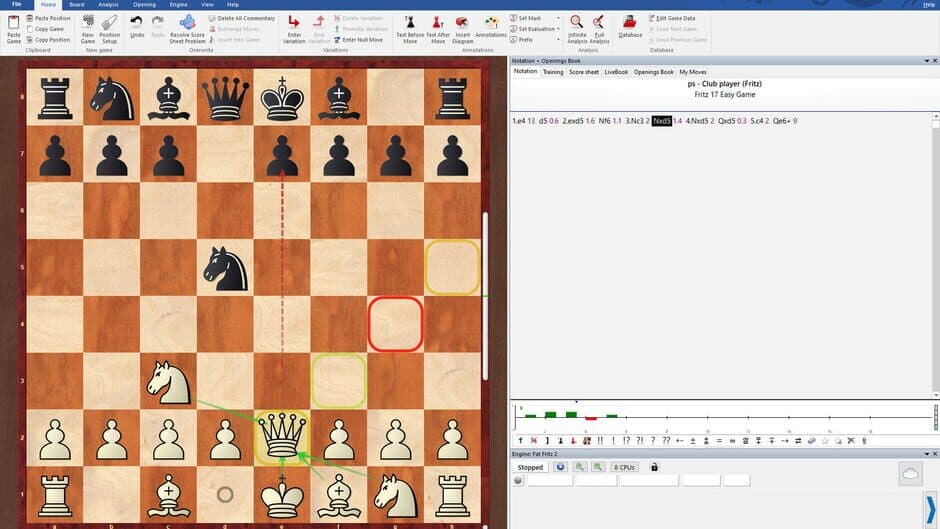940x529 pixels.
Task: Mark move with single question mark
Action: click(653, 441)
